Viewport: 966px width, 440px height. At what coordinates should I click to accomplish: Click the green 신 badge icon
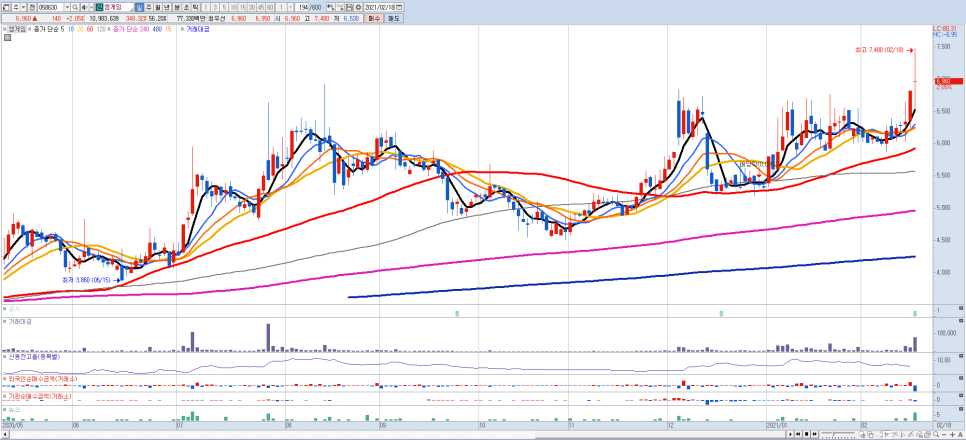click(x=99, y=7)
